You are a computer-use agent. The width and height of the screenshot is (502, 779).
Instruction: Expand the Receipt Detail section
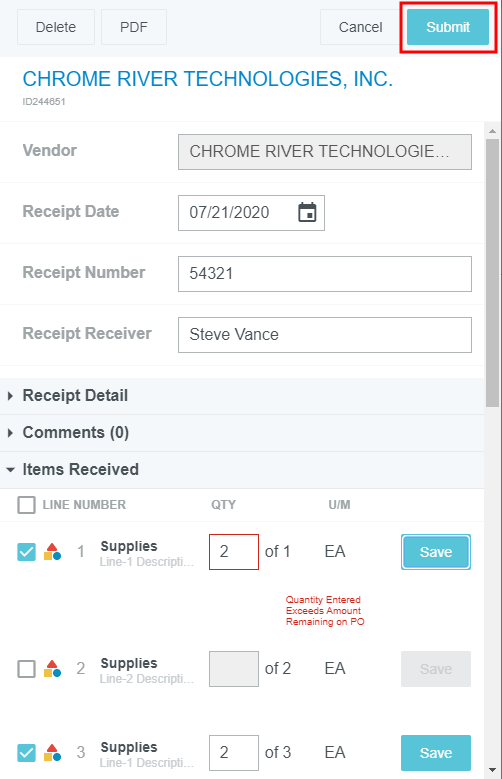coord(242,396)
